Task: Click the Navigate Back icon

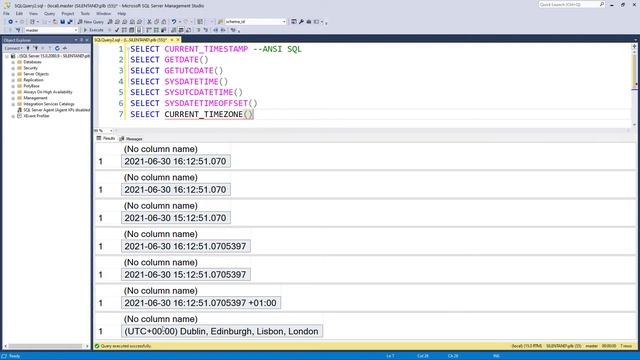Action: coord(10,22)
